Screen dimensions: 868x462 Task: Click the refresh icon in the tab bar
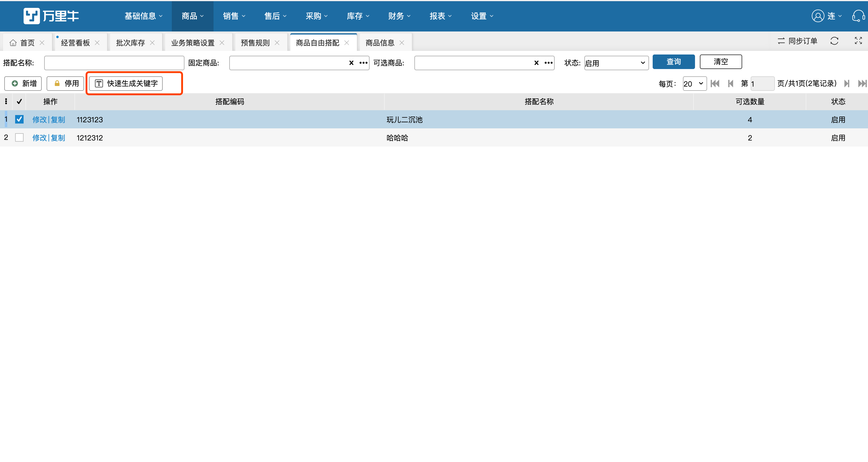click(834, 41)
